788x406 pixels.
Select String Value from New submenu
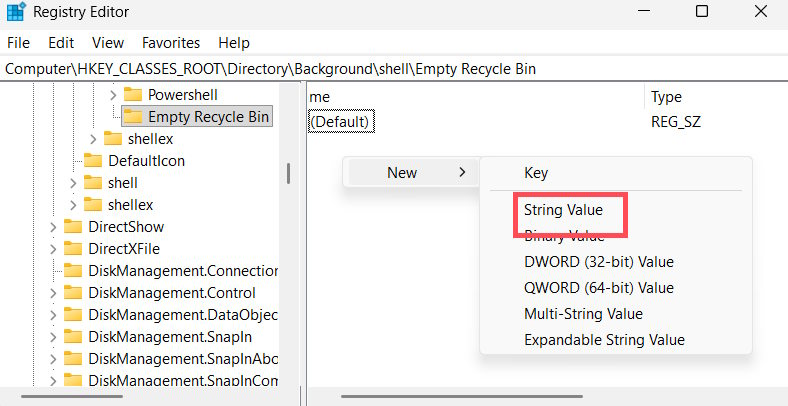[x=563, y=211]
